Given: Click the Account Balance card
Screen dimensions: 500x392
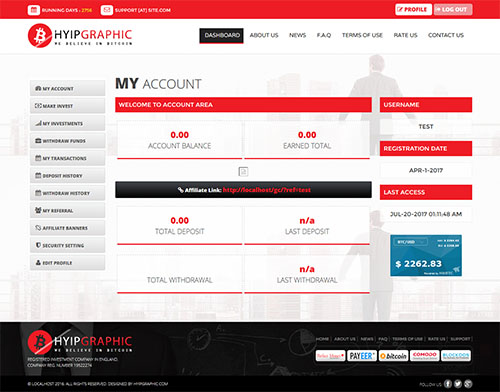Looking at the screenshot, I should click(x=179, y=140).
